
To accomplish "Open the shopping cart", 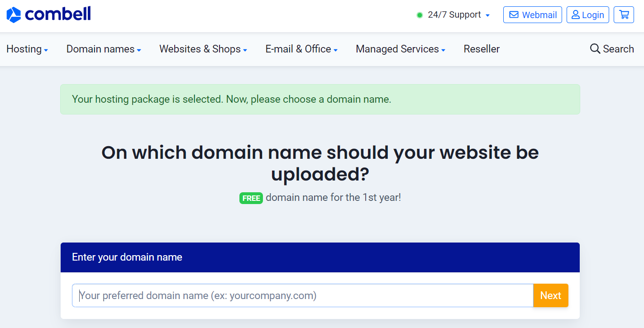I will point(624,14).
